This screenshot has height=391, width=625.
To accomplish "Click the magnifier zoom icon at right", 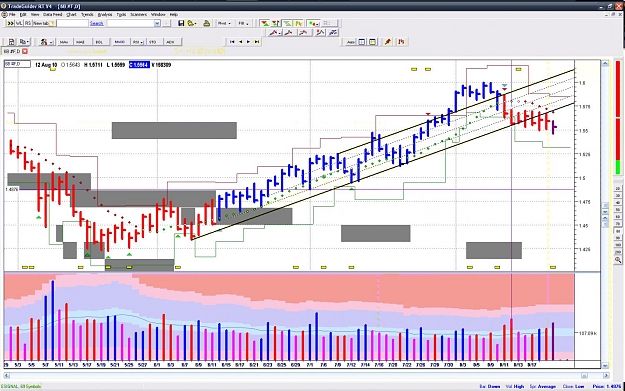I will point(618,260).
